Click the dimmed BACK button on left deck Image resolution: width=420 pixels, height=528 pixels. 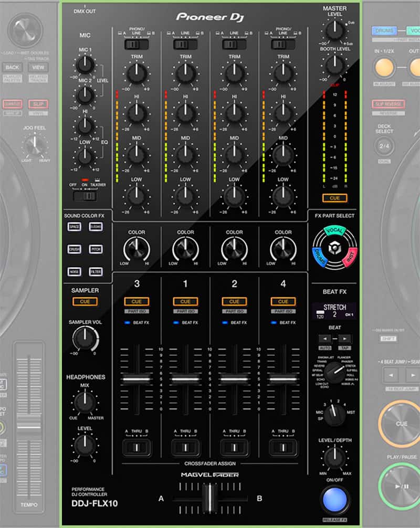12,67
